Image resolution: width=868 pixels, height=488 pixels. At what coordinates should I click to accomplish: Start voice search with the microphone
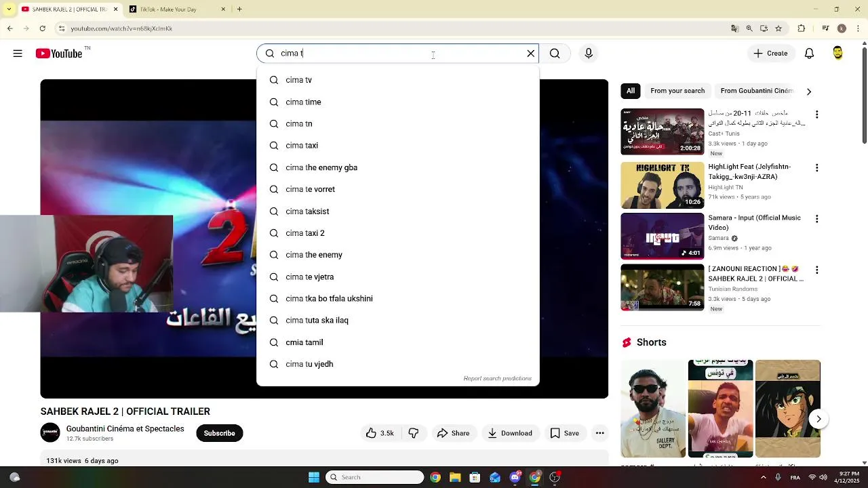click(x=589, y=54)
